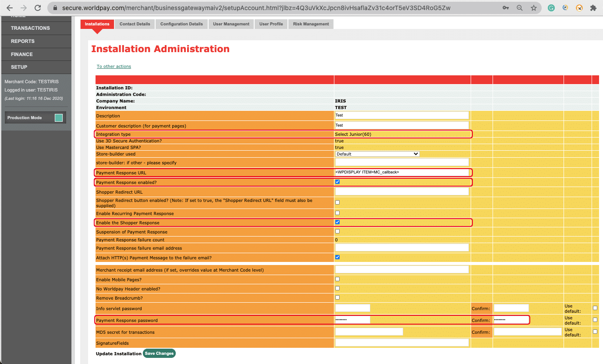Follow the To other actions link
This screenshot has height=364, width=603.
click(x=114, y=67)
